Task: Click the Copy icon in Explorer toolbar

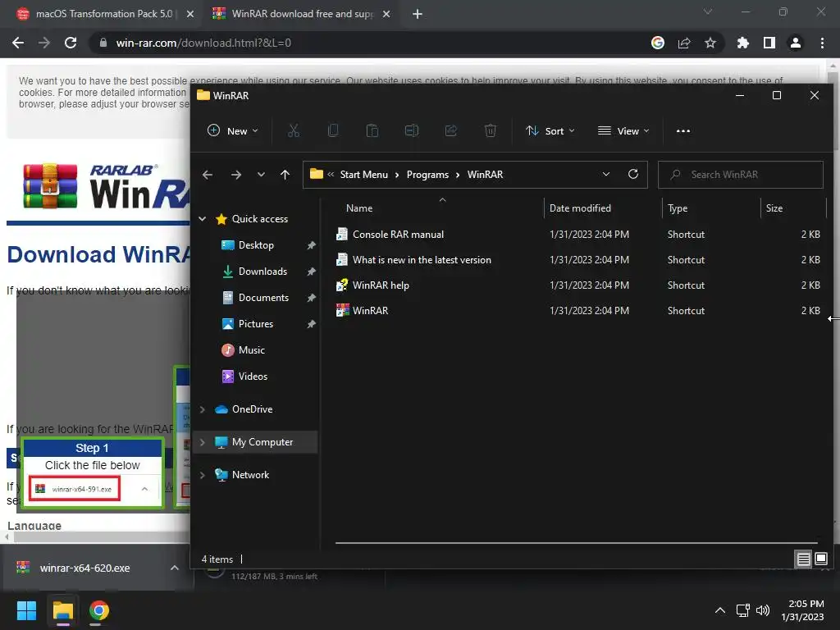Action: point(333,130)
